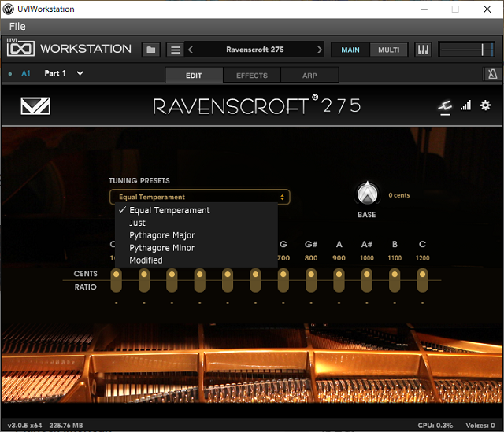Click the 225.76 MB memory readout
Viewport: 504px width, 432px height.
click(x=66, y=425)
